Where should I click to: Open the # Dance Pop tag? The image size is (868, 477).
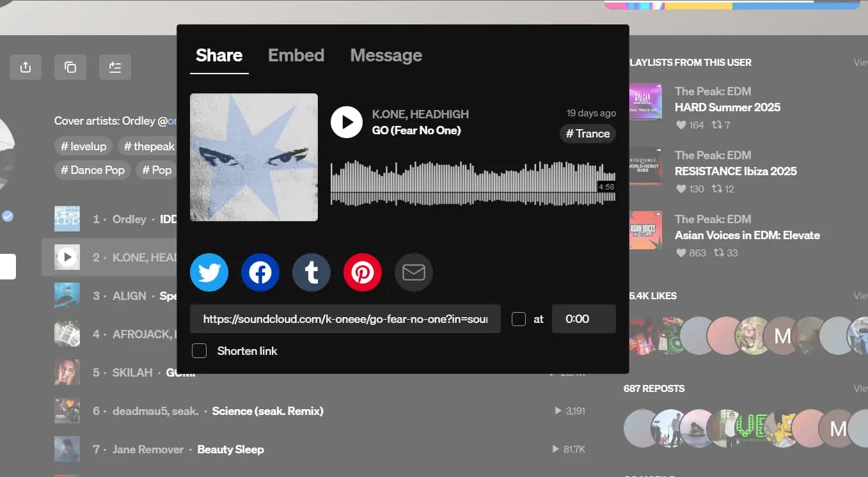[x=93, y=170]
